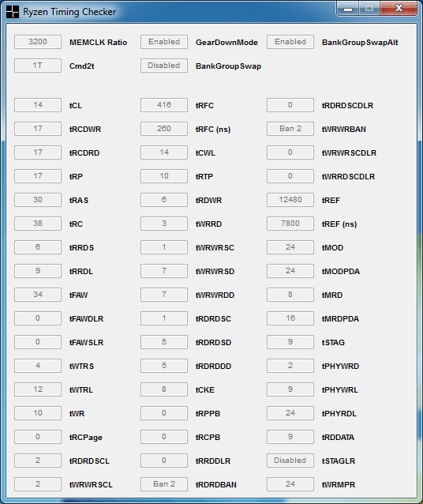Click the tRFC value box showing 416

[164, 105]
